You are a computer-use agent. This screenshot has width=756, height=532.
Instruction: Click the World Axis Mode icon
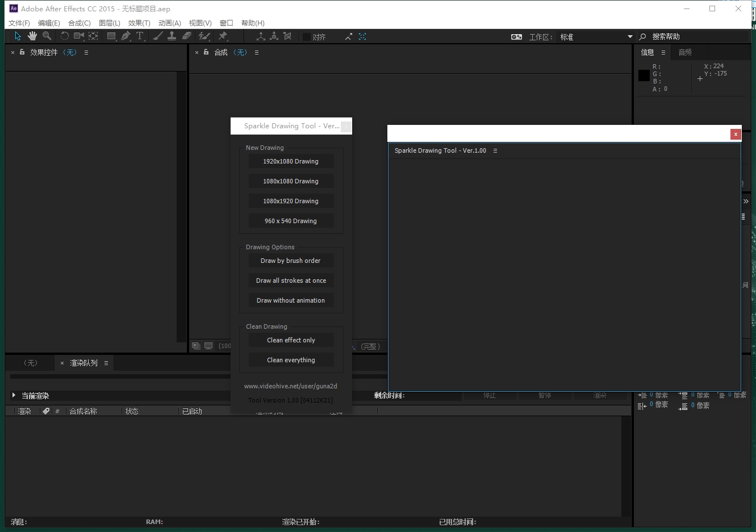pos(274,36)
